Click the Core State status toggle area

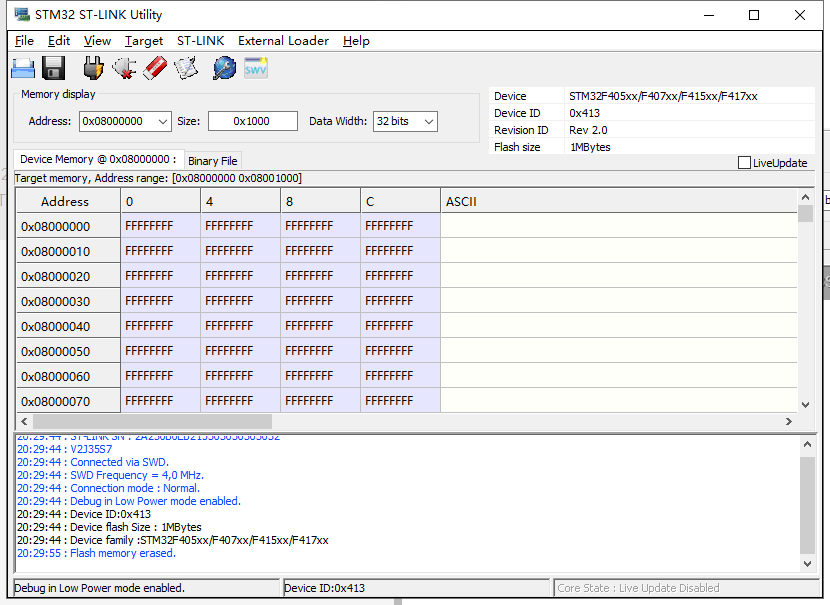pos(690,587)
